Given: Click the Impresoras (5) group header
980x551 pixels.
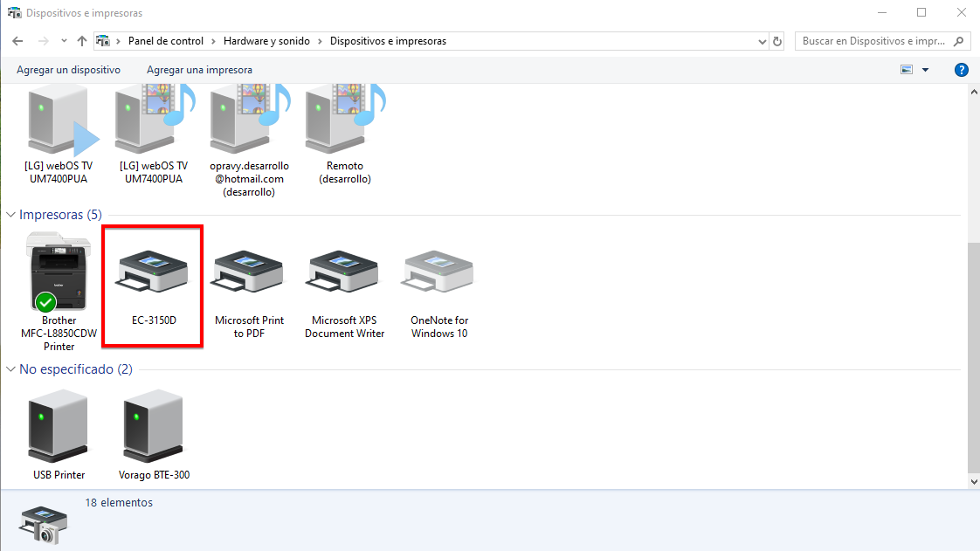Looking at the screenshot, I should click(60, 214).
